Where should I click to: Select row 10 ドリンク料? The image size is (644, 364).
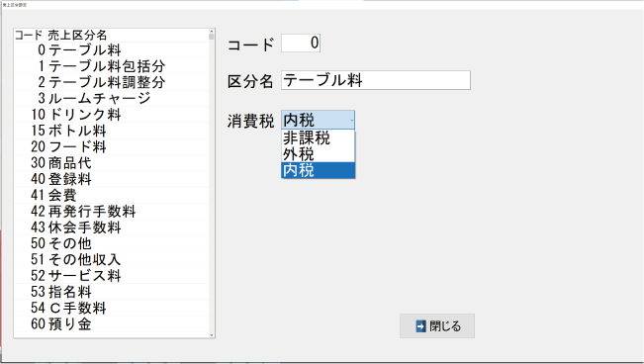click(112, 114)
